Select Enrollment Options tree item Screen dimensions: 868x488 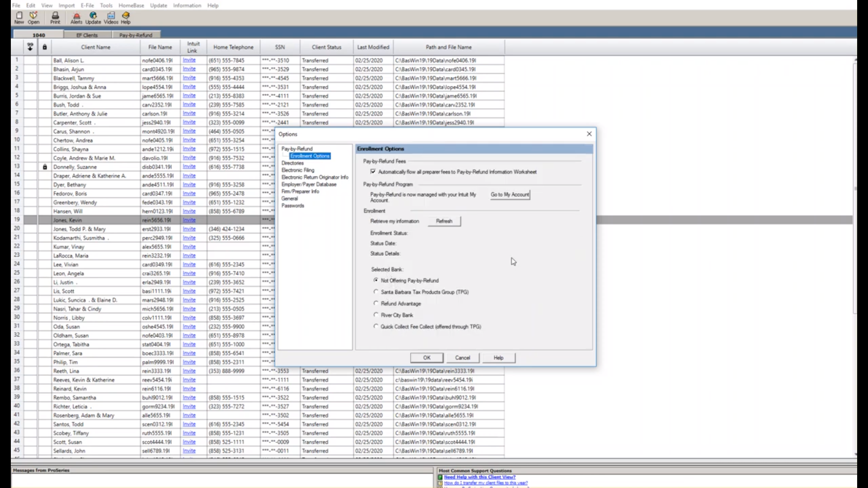click(x=310, y=156)
